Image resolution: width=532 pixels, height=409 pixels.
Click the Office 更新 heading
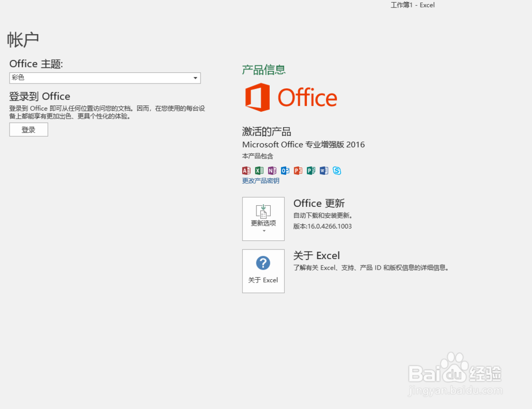pyautogui.click(x=319, y=203)
